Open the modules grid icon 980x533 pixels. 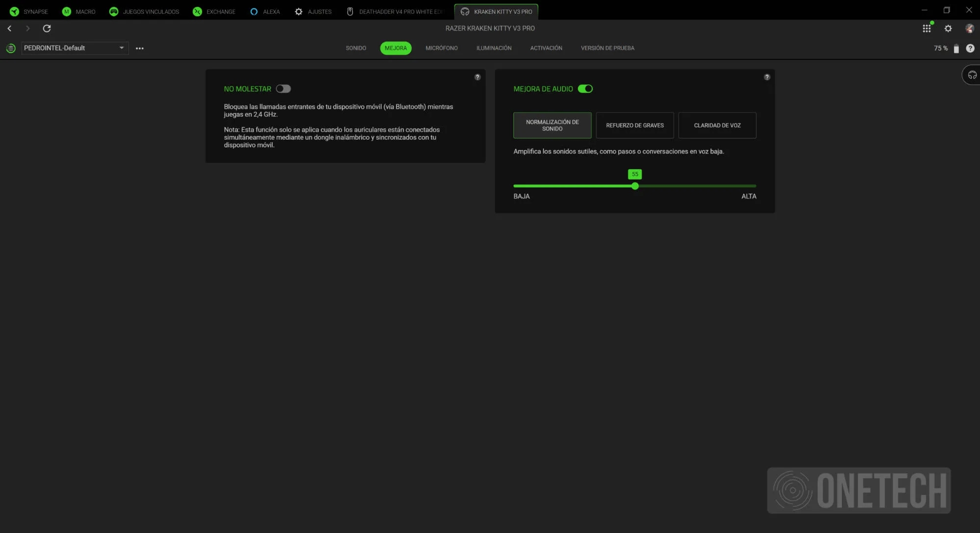927,28
